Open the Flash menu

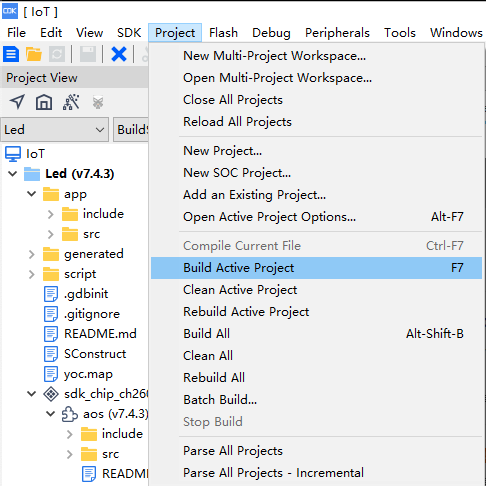pyautogui.click(x=223, y=33)
